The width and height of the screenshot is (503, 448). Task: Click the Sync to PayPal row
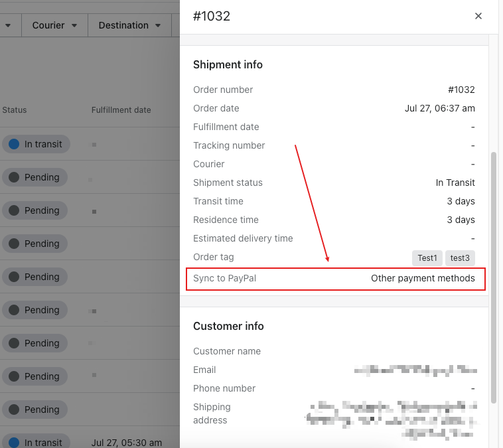point(336,279)
